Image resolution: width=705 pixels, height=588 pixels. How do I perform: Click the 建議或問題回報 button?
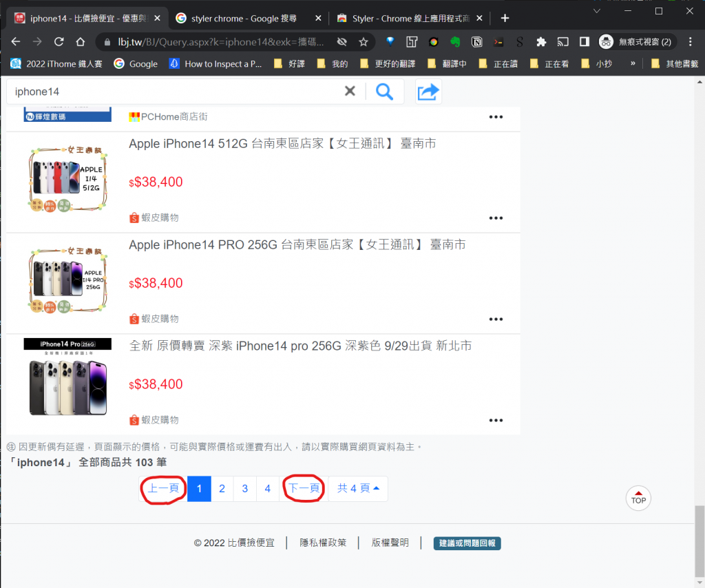pyautogui.click(x=467, y=543)
